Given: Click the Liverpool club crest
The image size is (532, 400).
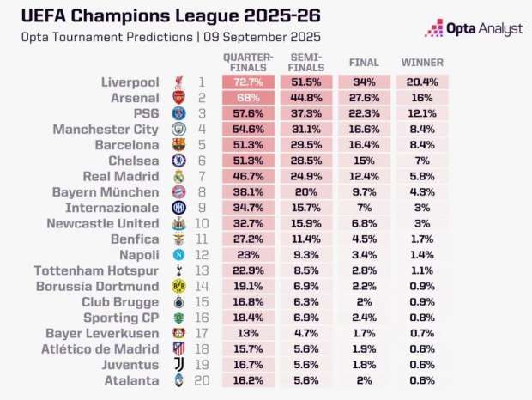Looking at the screenshot, I should click(178, 82).
